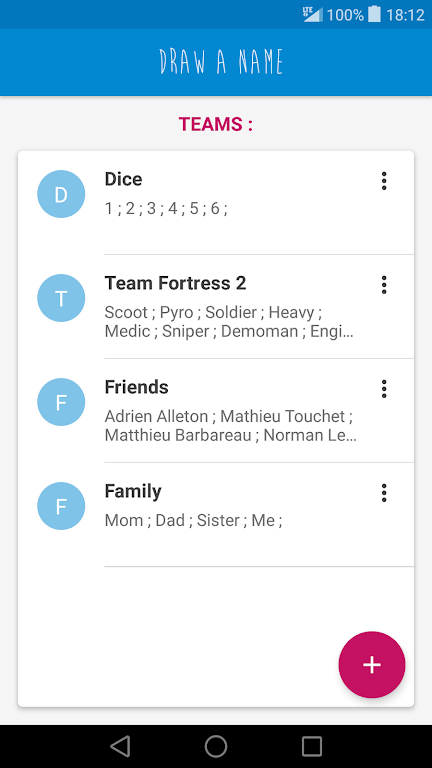Image resolution: width=432 pixels, height=768 pixels.
Task: Open the Friends team overflow menu
Action: point(384,389)
